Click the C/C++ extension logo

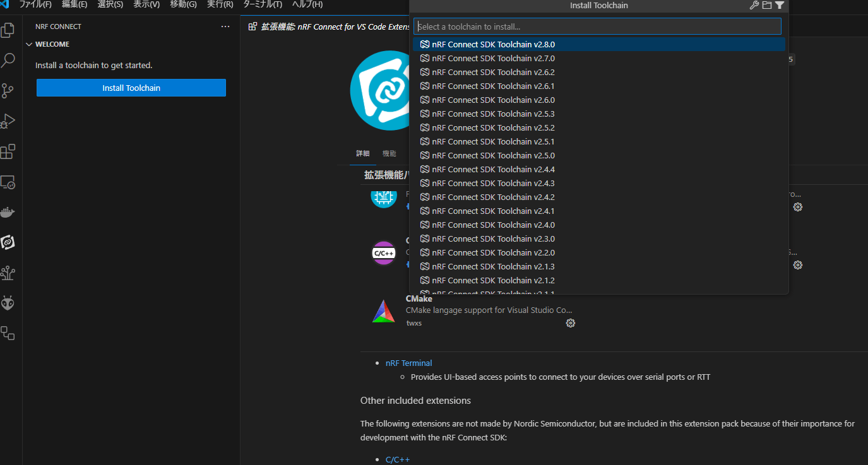click(384, 253)
